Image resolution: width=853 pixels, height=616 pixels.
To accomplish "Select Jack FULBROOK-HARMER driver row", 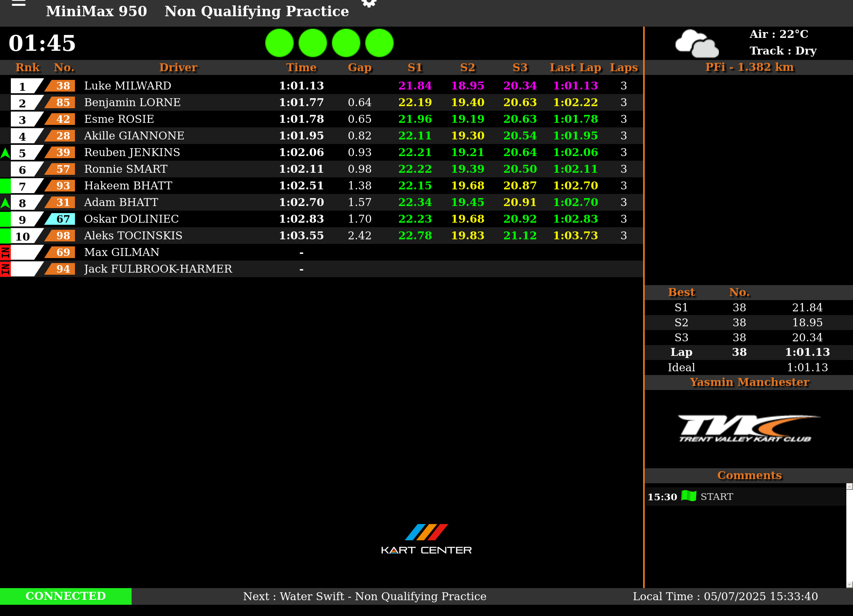I will click(158, 269).
